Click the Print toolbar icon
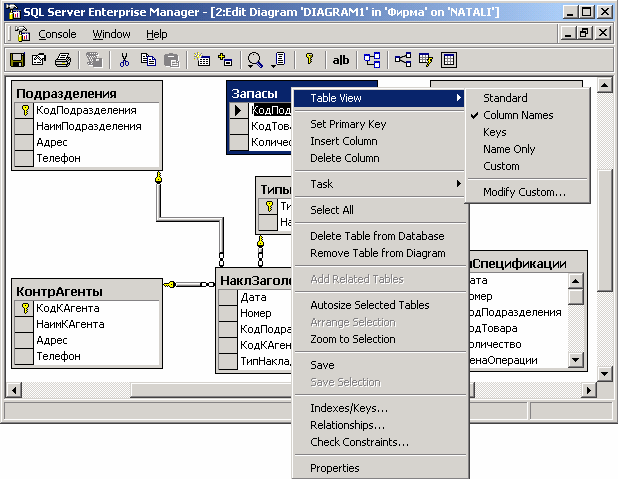This screenshot has height=479, width=618. coord(63,60)
